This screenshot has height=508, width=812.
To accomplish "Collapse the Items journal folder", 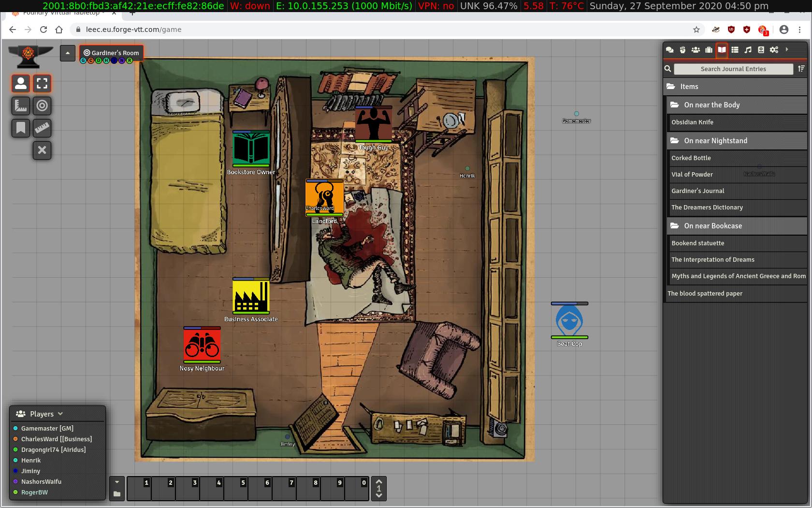I will (x=735, y=87).
